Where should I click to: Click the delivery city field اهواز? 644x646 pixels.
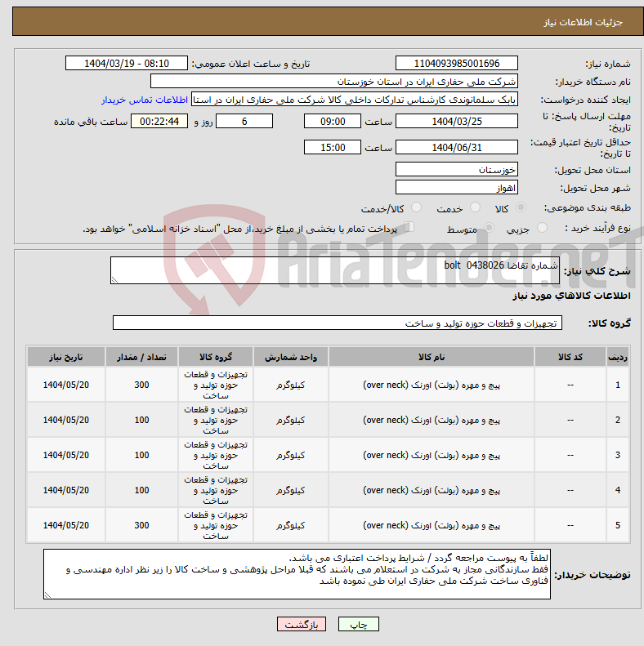456,188
